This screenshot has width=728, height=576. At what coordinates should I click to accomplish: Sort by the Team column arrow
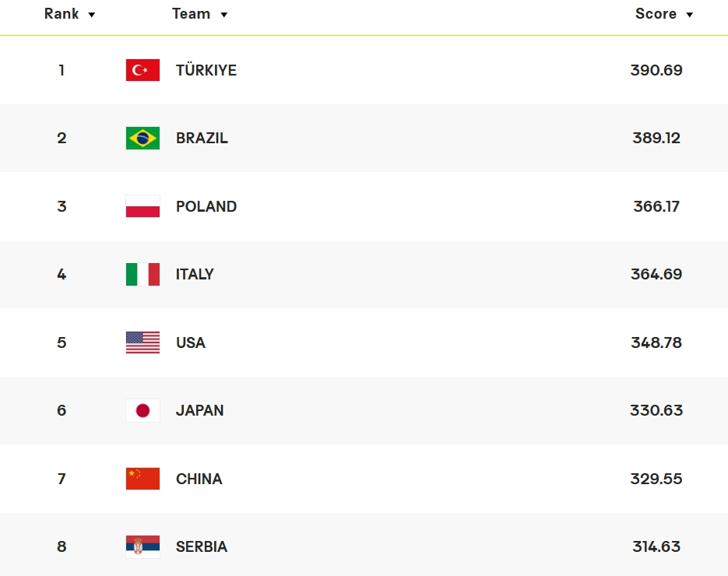pyautogui.click(x=224, y=15)
